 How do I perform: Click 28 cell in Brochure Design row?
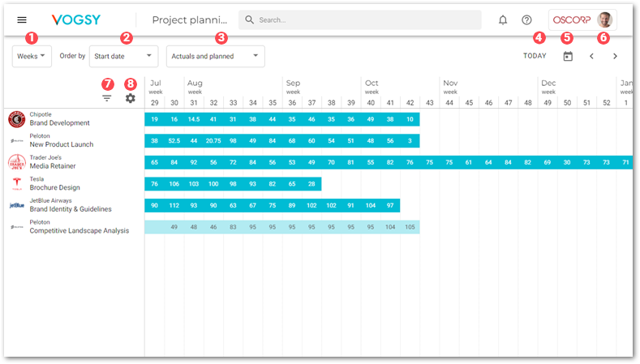click(311, 184)
